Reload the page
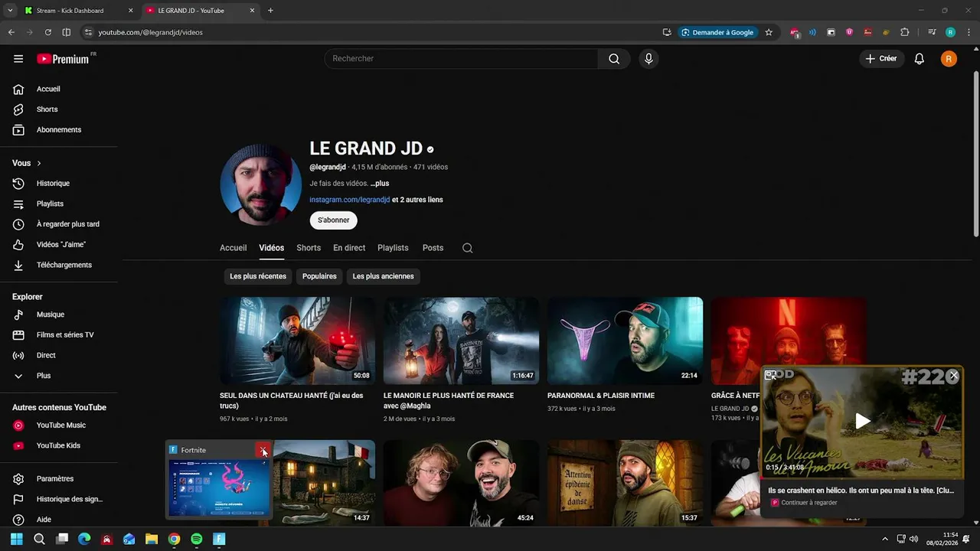This screenshot has width=980, height=551. click(x=47, y=32)
